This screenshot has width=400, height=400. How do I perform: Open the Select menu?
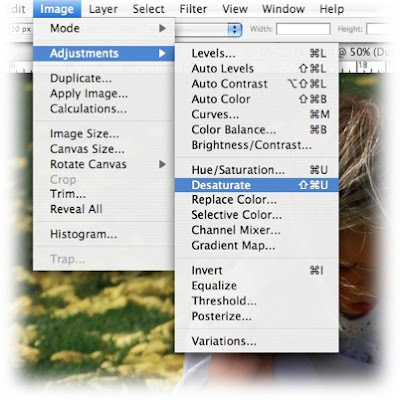[148, 9]
